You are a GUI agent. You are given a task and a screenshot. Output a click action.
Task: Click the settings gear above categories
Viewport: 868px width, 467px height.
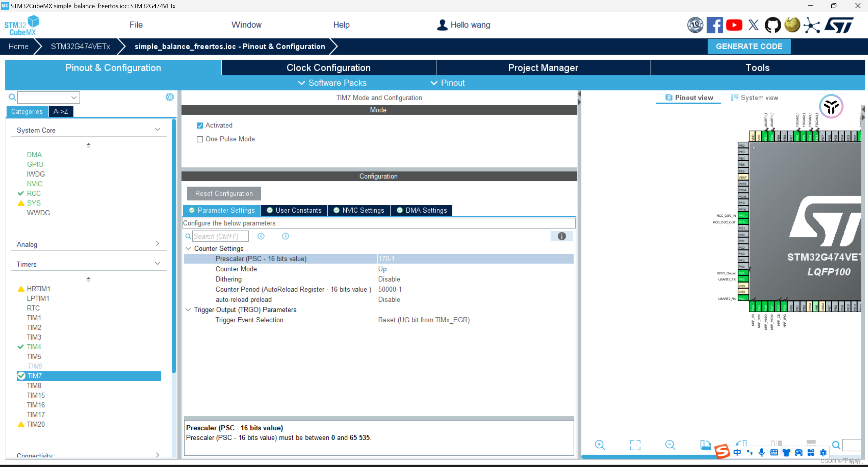pyautogui.click(x=170, y=97)
